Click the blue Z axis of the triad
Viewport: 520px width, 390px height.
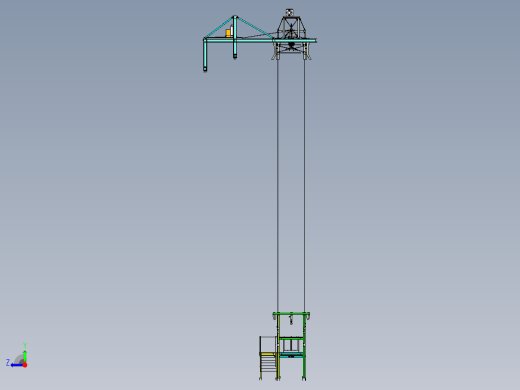[17, 365]
